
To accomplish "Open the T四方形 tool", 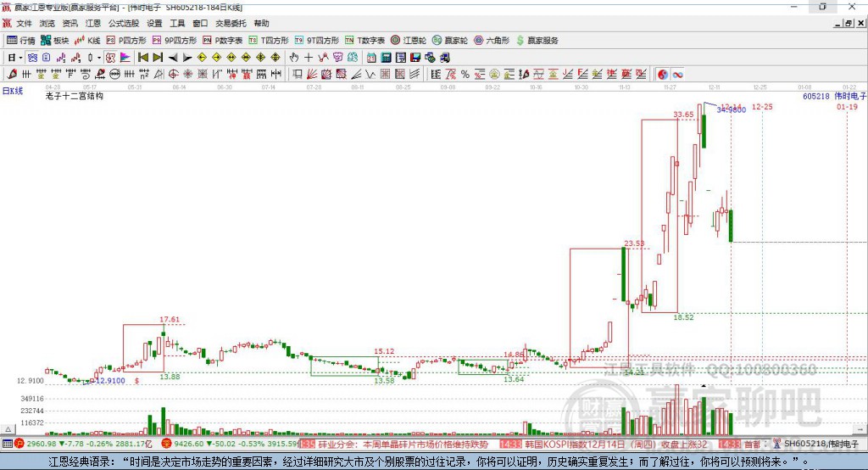I will 269,41.
